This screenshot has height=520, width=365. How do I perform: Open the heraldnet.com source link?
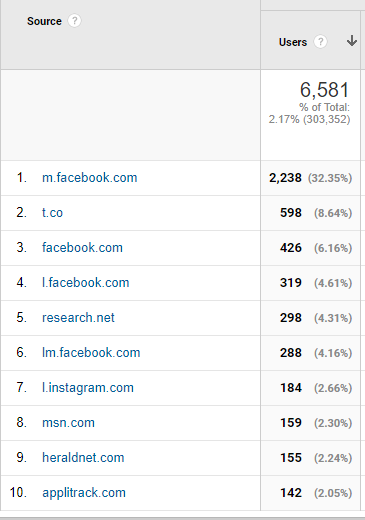(83, 458)
